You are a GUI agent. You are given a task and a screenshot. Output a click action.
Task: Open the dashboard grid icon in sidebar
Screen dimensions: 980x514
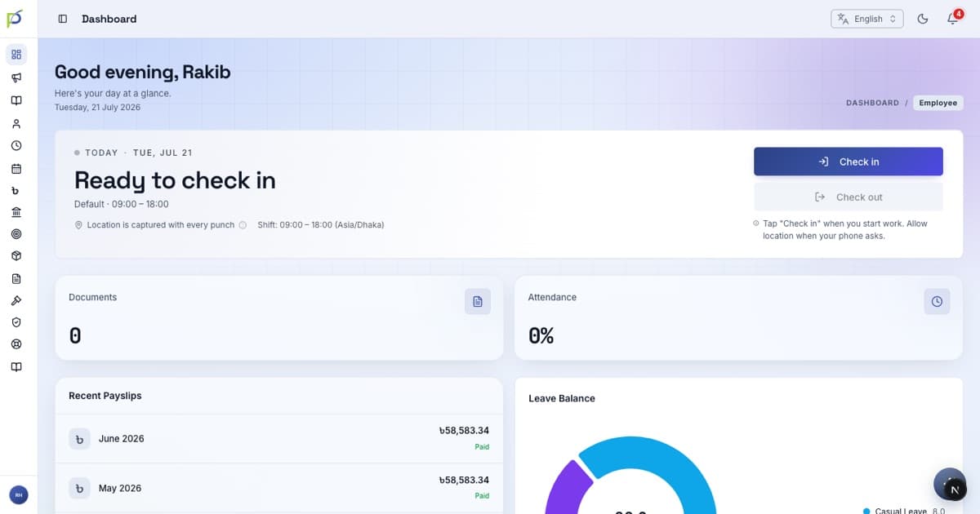16,55
